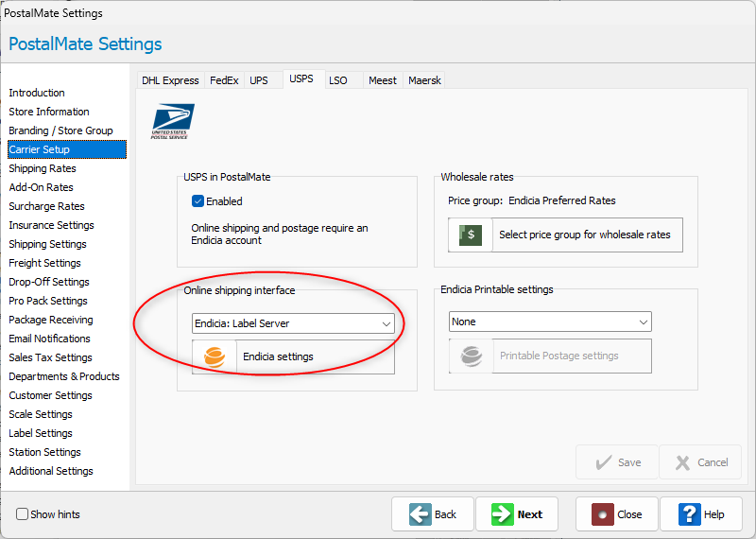Click the Back arrow icon

[x=421, y=514]
